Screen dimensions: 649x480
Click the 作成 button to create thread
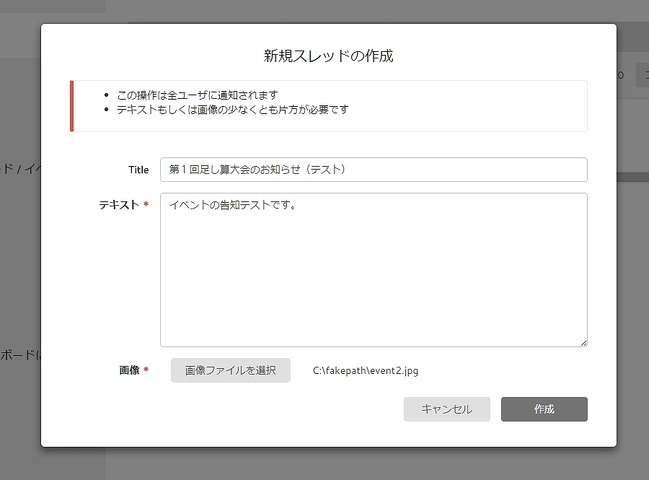[544, 409]
